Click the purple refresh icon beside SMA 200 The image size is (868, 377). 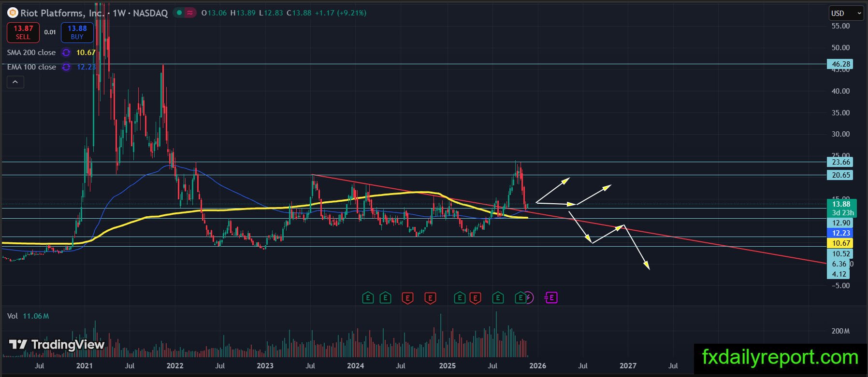click(66, 53)
